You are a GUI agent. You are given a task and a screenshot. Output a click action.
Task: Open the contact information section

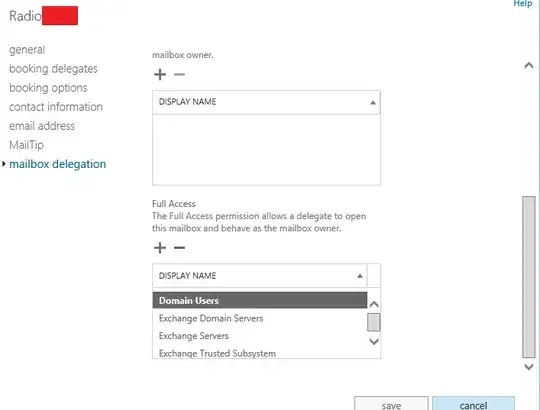(56, 107)
